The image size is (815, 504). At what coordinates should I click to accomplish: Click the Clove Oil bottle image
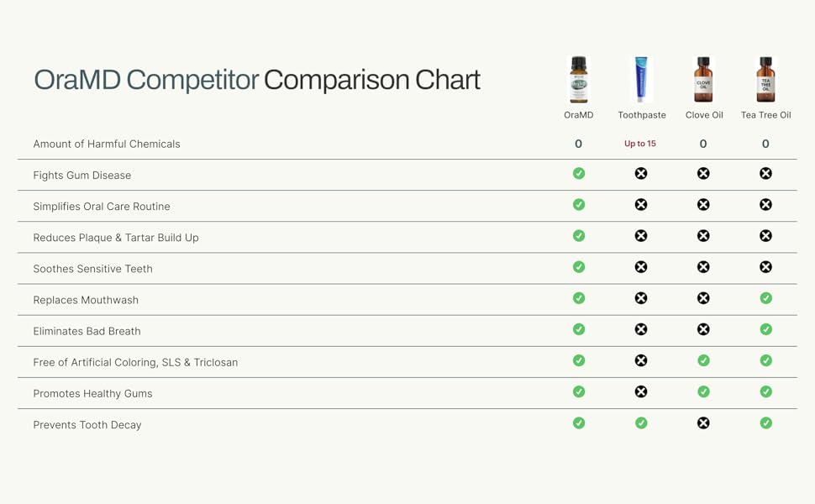(x=703, y=80)
